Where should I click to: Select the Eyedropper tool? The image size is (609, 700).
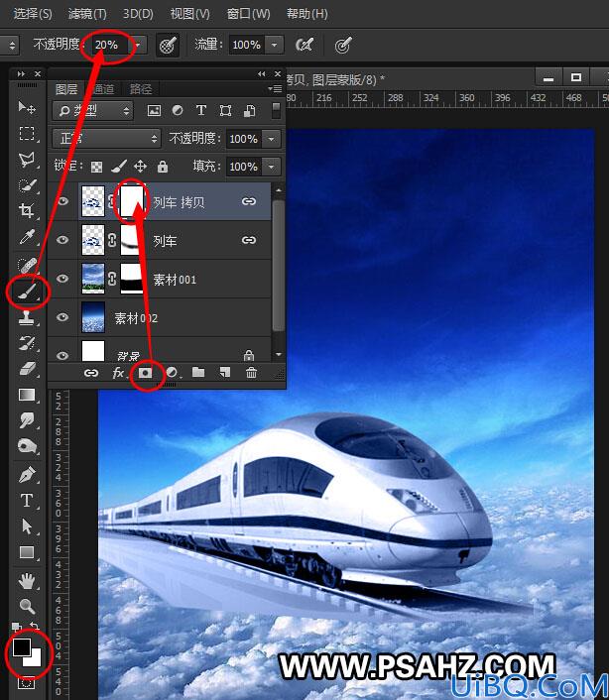point(27,237)
